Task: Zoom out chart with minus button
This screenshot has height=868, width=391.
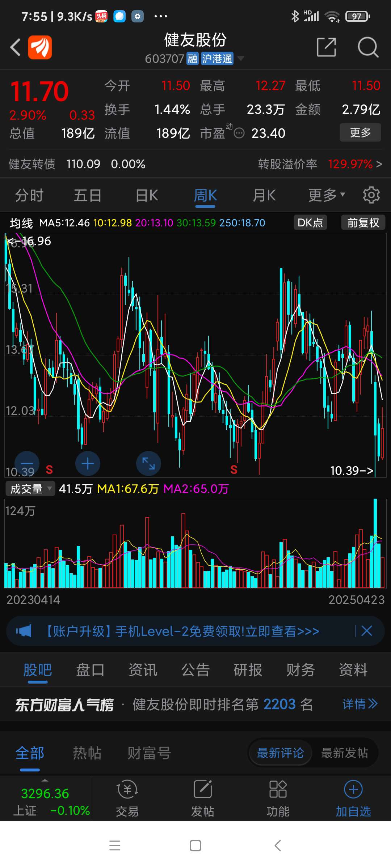Action: [27, 464]
